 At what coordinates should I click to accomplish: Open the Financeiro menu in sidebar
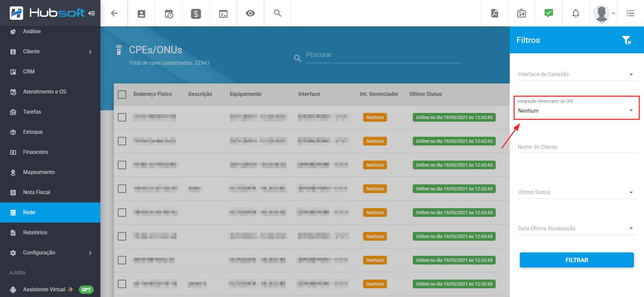[36, 152]
